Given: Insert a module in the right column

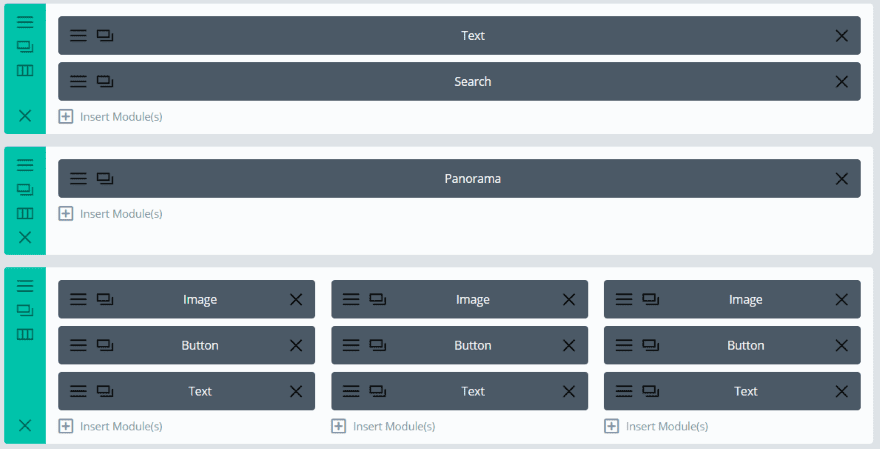Looking at the screenshot, I should pyautogui.click(x=657, y=426).
